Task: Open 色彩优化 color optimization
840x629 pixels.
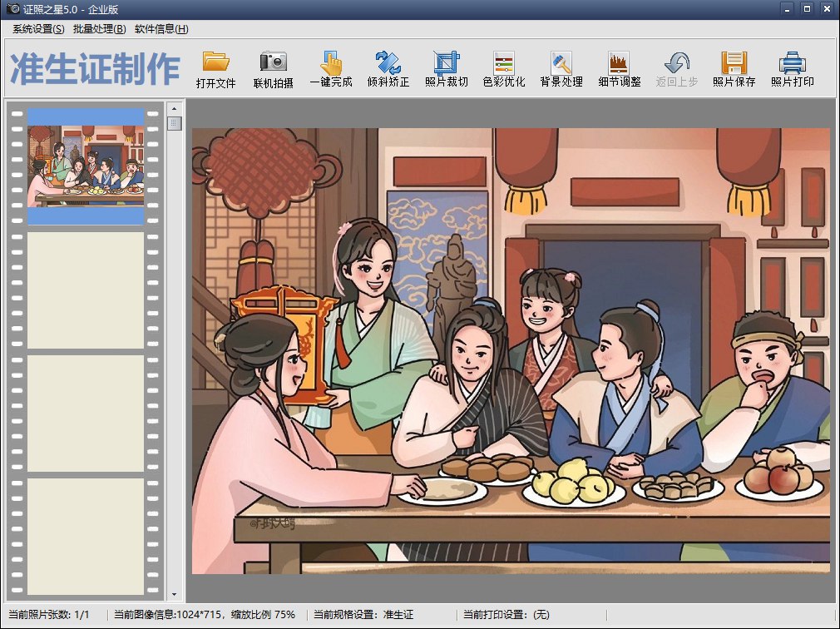Action: coord(504,62)
